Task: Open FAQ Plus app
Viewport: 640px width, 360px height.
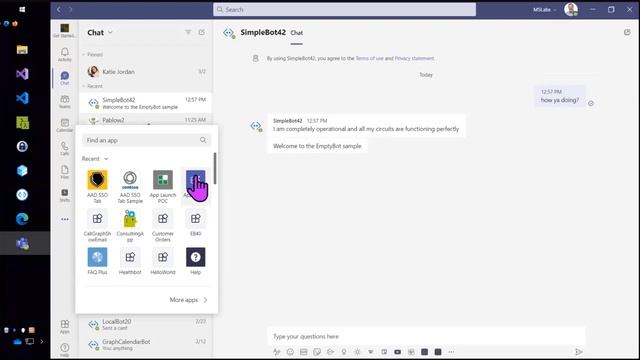Action: coord(97,261)
